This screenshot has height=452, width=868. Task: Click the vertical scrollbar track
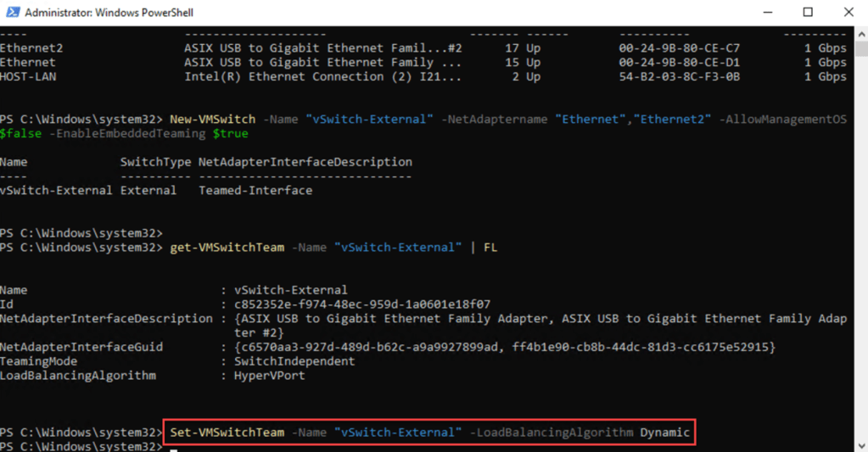(x=860, y=254)
